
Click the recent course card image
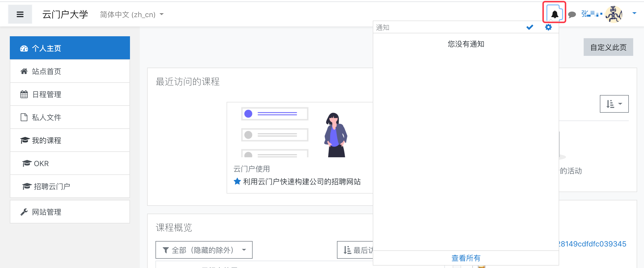[x=299, y=130]
